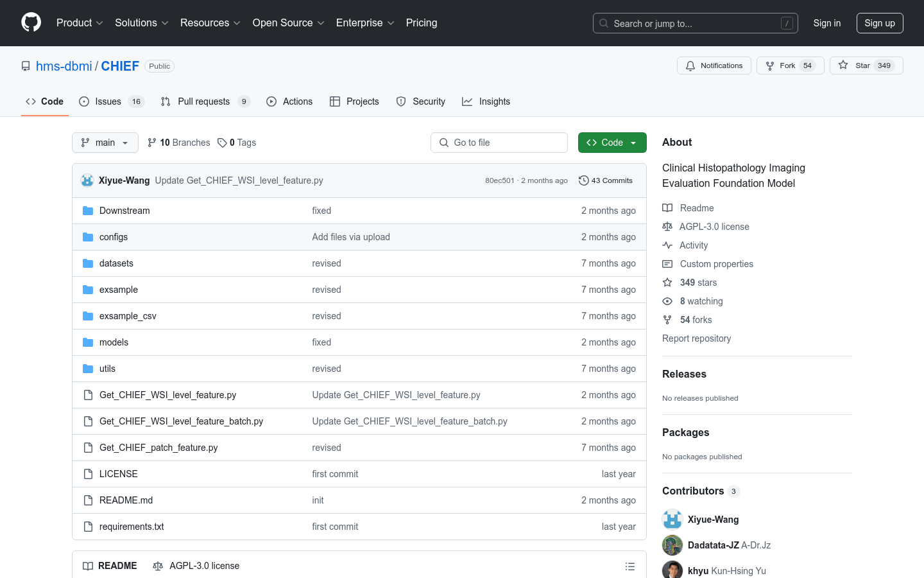
Task: Expand the Solutions menu
Action: tap(142, 22)
